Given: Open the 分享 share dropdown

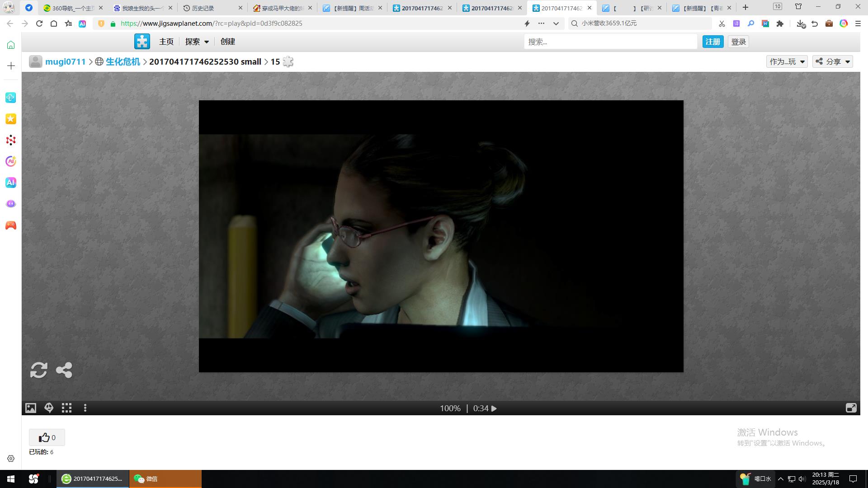Looking at the screenshot, I should pyautogui.click(x=833, y=61).
